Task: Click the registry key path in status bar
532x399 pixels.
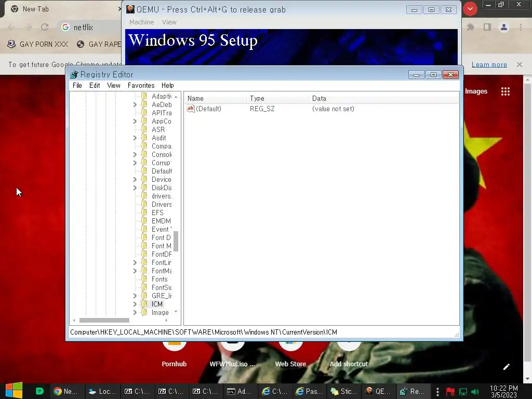Action: point(204,332)
